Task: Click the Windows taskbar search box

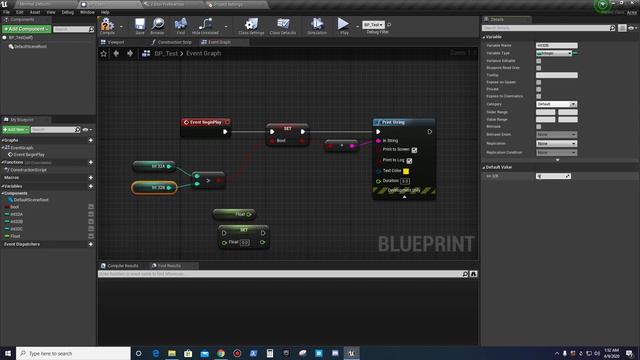Action: tap(73, 353)
